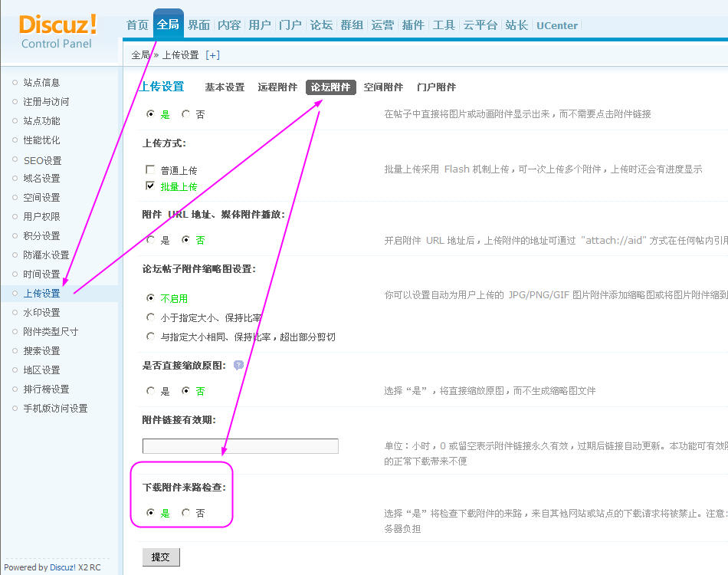Select 是 for 下载附件来路检查
This screenshot has height=575, width=728.
(150, 513)
